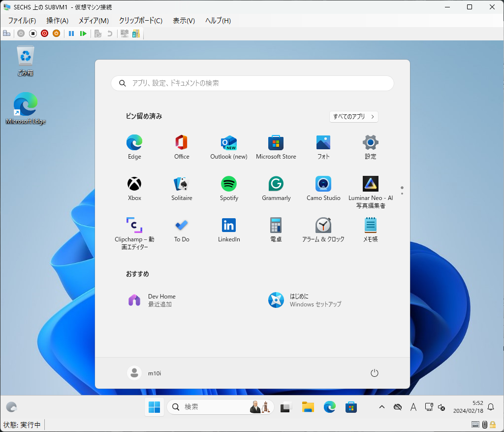
Task: Open the power options button
Action: pyautogui.click(x=374, y=373)
